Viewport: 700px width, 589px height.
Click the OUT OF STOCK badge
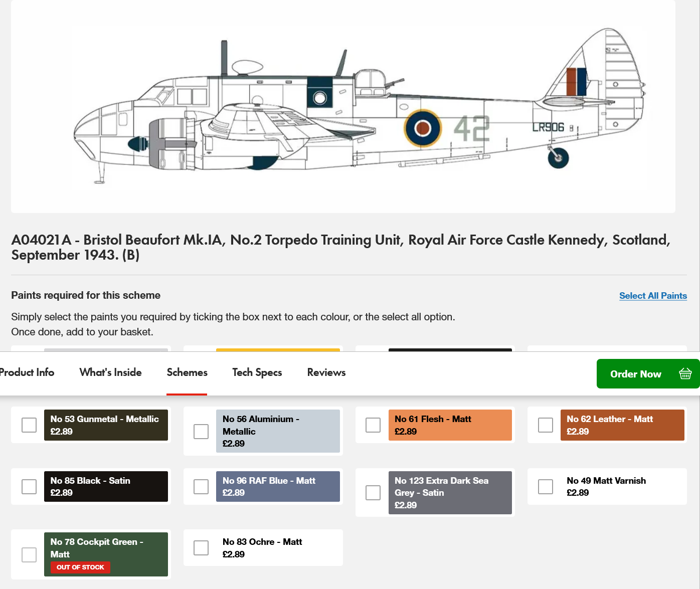[x=80, y=567]
